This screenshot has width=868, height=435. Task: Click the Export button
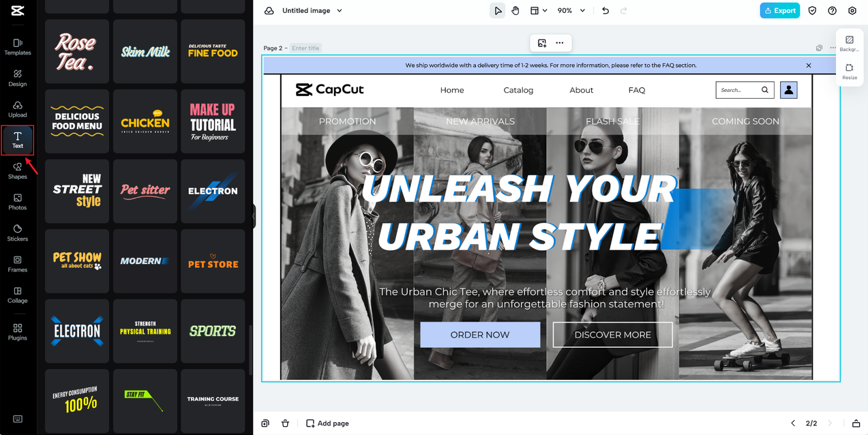pos(780,11)
